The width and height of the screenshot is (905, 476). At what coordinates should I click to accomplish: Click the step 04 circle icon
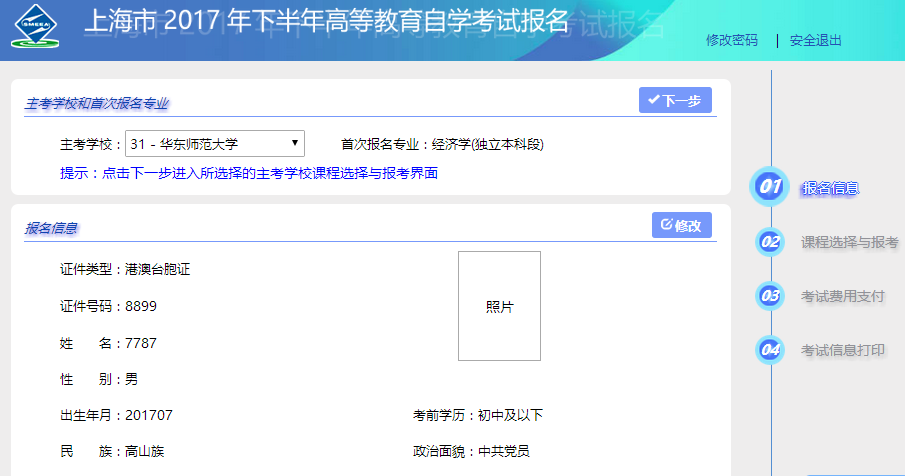click(770, 349)
